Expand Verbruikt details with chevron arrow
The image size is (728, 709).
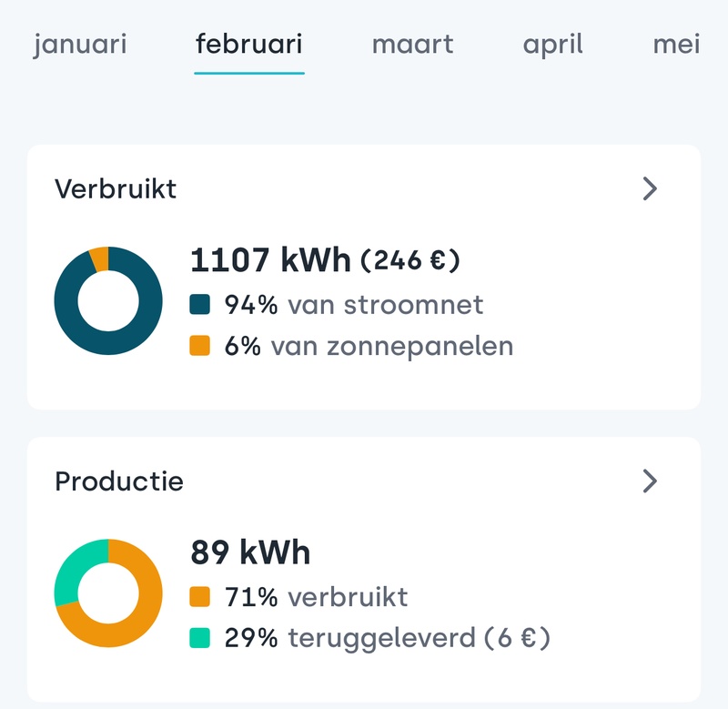[650, 188]
